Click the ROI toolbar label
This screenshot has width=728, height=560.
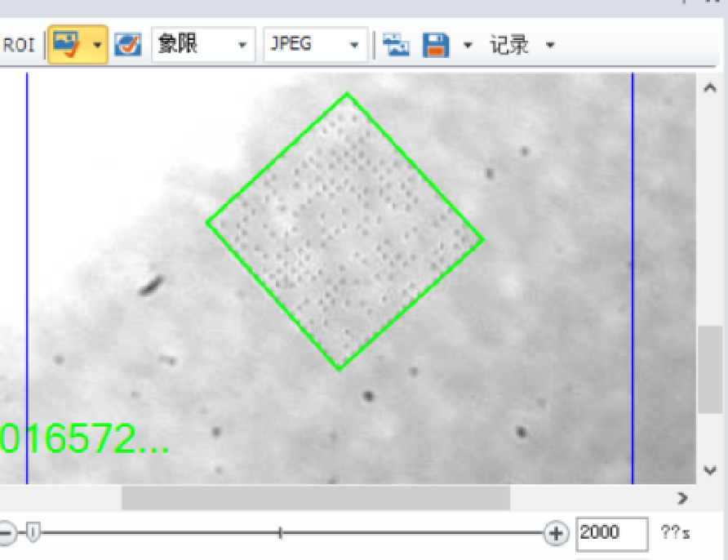coord(19,45)
